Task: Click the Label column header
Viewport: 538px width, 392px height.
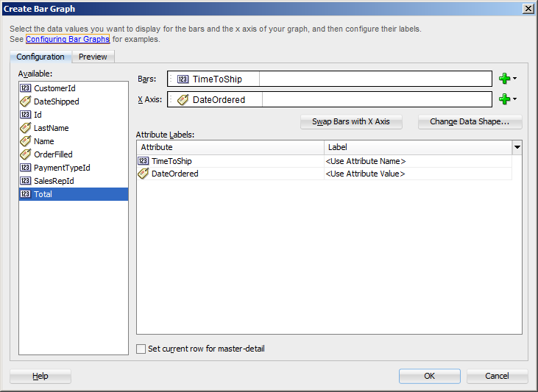Action: [418, 147]
